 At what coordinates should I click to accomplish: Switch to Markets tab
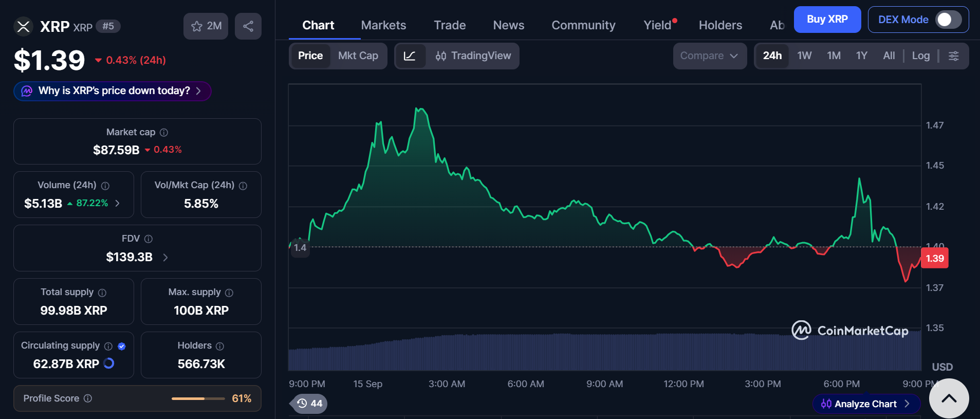383,25
